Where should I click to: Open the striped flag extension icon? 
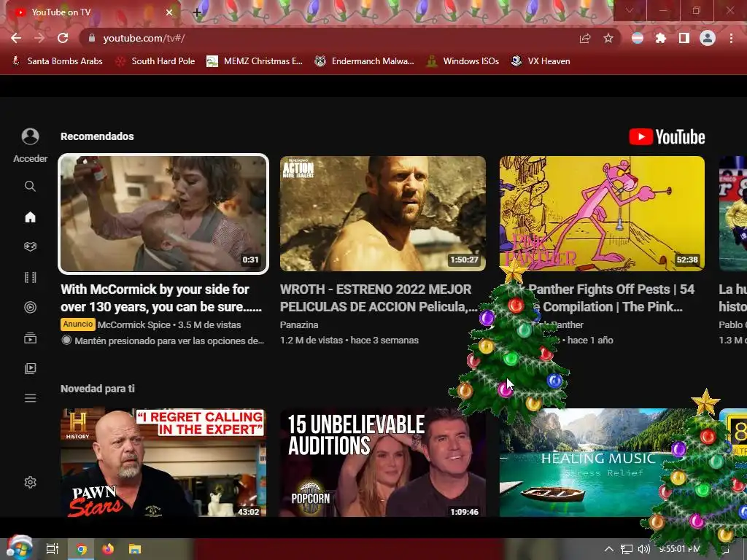coord(638,38)
